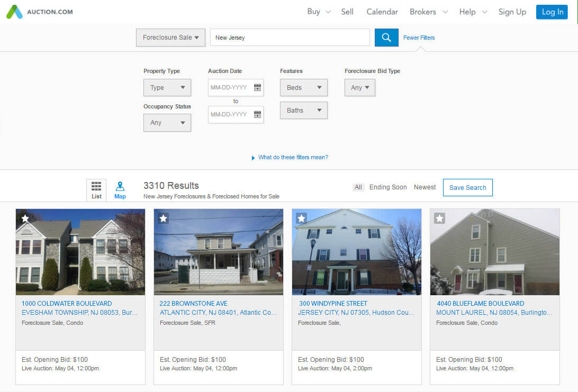Toggle the star on the 300 Windypine Street card
The height and width of the screenshot is (392, 578).
pyautogui.click(x=301, y=218)
